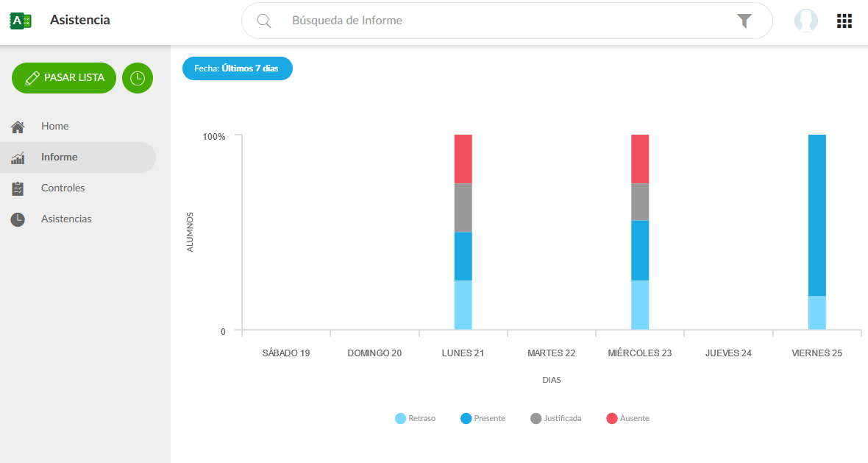Click the Controles clipboard icon
This screenshot has height=463, width=868.
coord(18,188)
